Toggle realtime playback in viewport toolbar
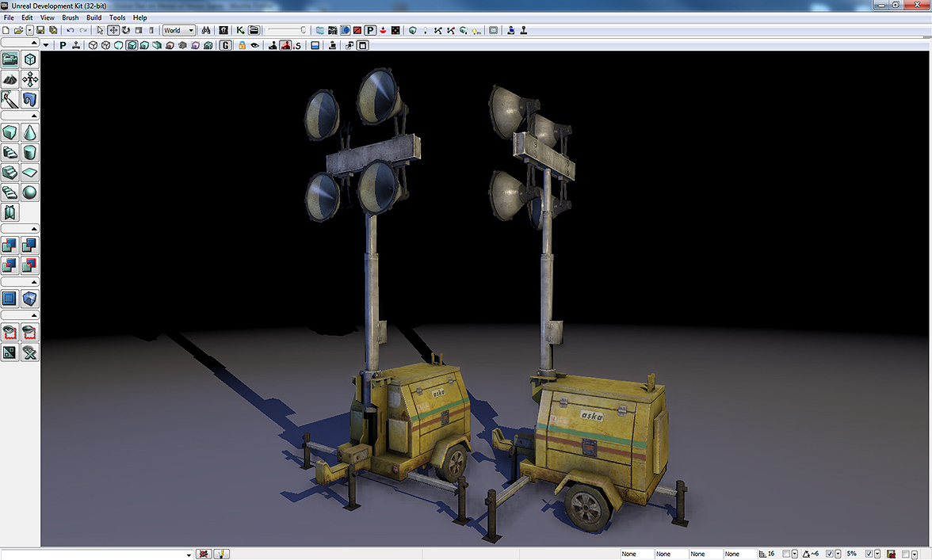This screenshot has height=560, width=932. [x=76, y=45]
